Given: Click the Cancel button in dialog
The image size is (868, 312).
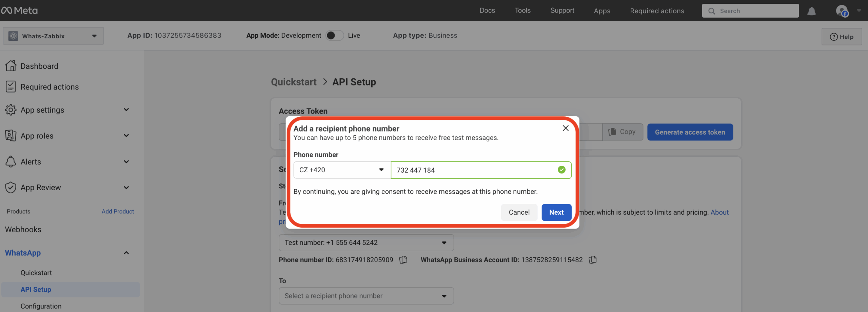Looking at the screenshot, I should tap(519, 212).
